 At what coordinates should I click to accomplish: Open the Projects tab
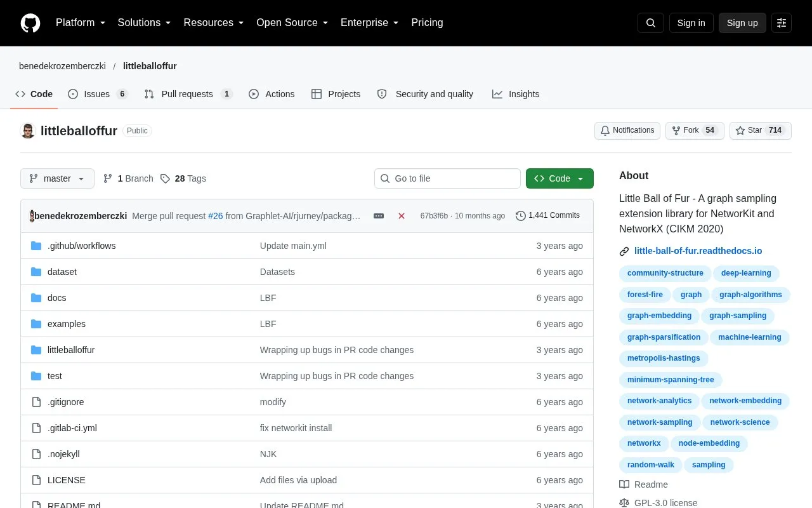click(x=336, y=94)
